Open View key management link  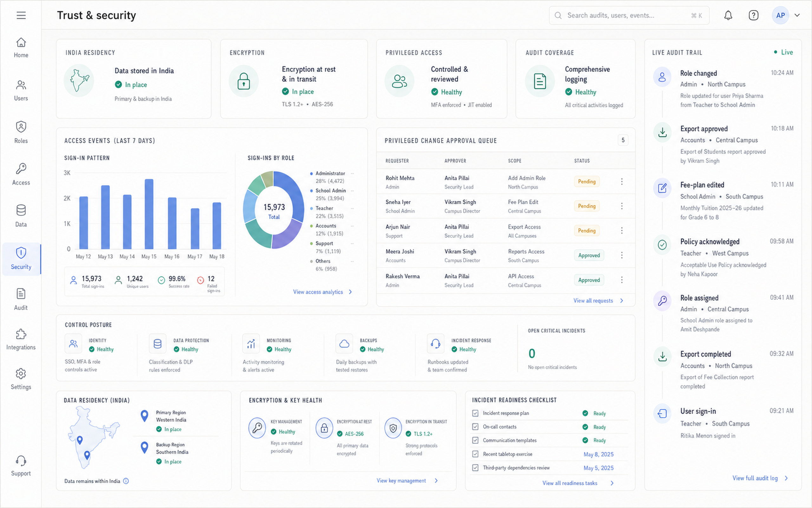[407, 481]
